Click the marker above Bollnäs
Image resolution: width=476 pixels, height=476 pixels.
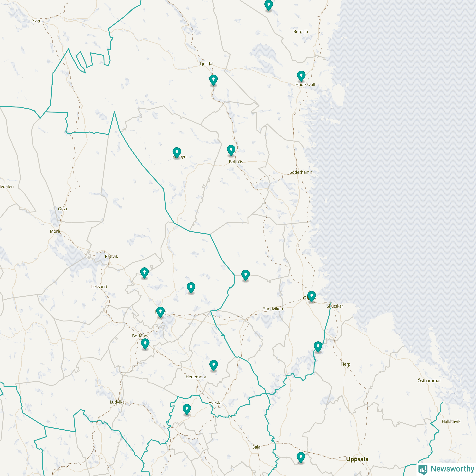click(x=231, y=150)
